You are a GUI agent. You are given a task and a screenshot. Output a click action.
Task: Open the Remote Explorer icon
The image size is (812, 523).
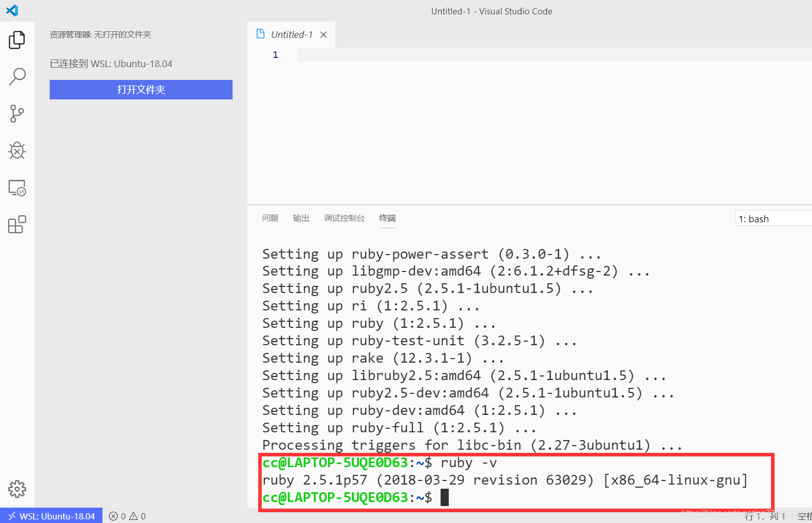click(x=17, y=188)
